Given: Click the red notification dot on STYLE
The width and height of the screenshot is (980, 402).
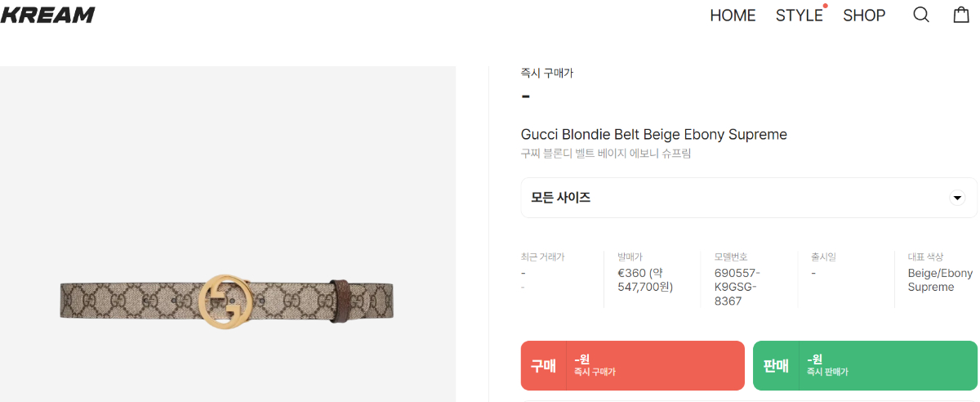Looking at the screenshot, I should [826, 6].
